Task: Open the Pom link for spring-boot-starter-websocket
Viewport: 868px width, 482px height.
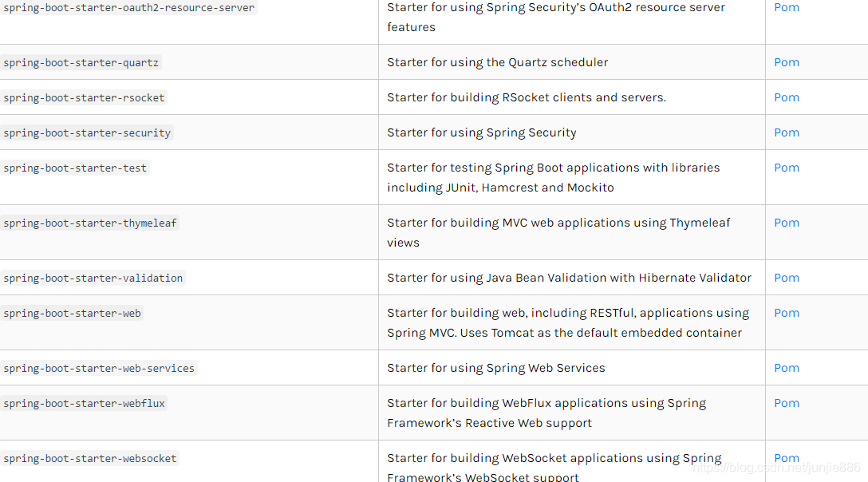Action: [x=787, y=457]
